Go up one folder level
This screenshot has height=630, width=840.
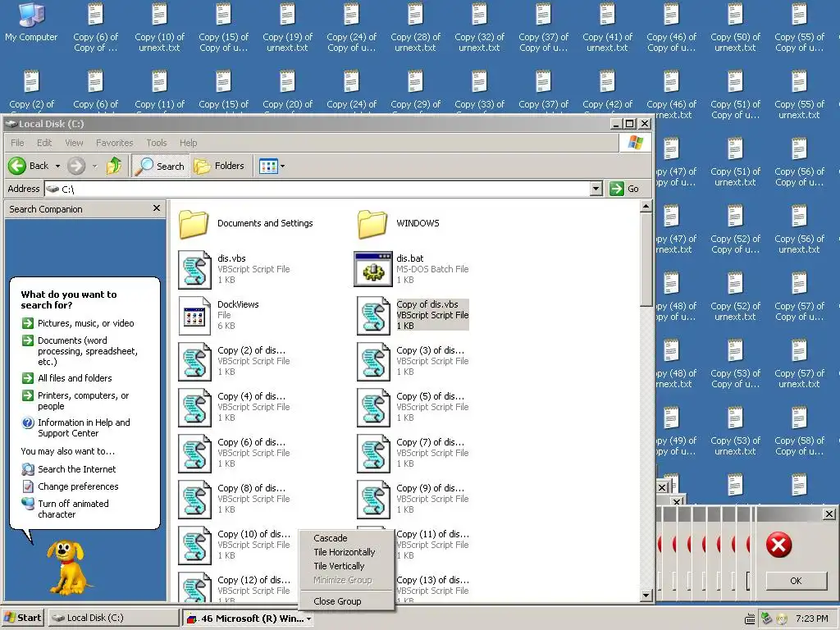(113, 166)
